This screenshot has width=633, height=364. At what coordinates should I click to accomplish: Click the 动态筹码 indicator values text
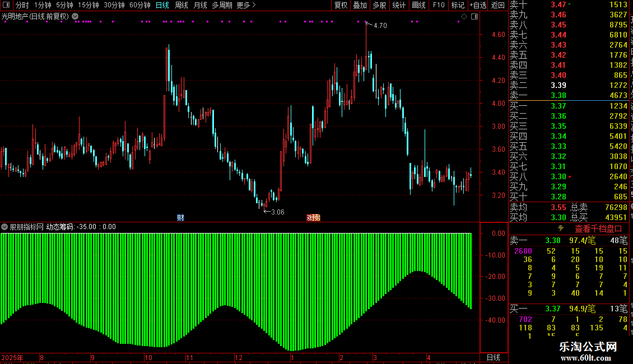pyautogui.click(x=81, y=227)
